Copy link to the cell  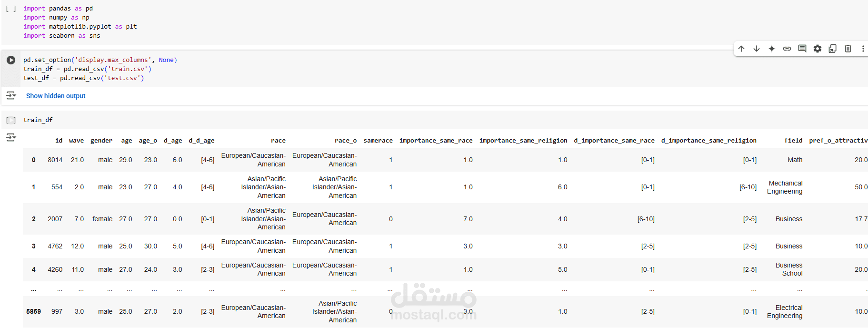(x=787, y=49)
